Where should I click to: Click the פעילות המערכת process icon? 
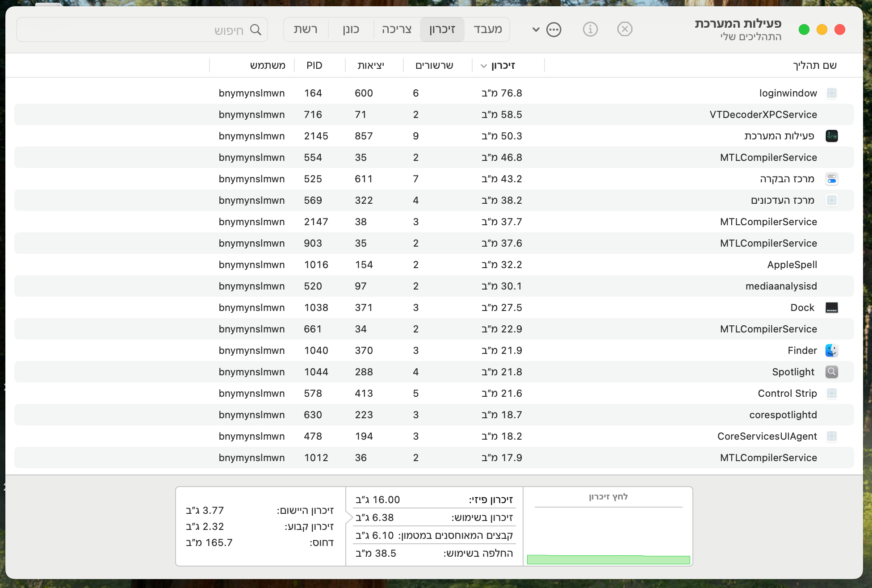click(x=831, y=136)
